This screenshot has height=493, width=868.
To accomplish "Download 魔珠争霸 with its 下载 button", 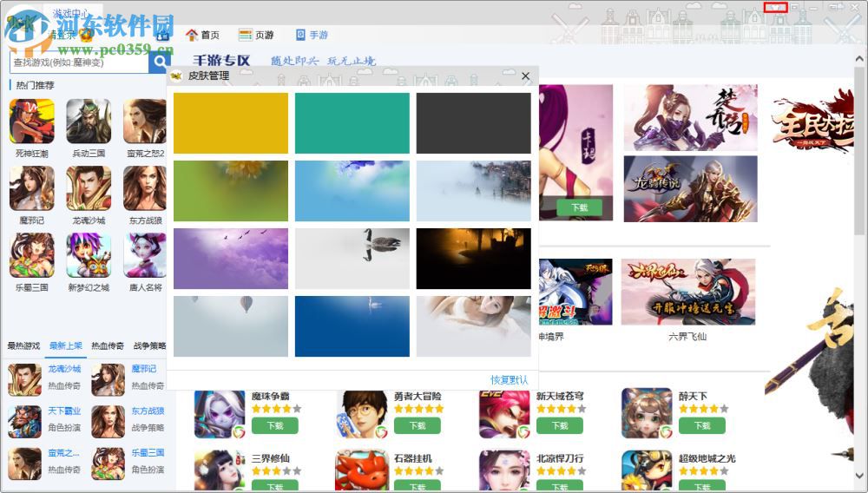I will coord(275,425).
